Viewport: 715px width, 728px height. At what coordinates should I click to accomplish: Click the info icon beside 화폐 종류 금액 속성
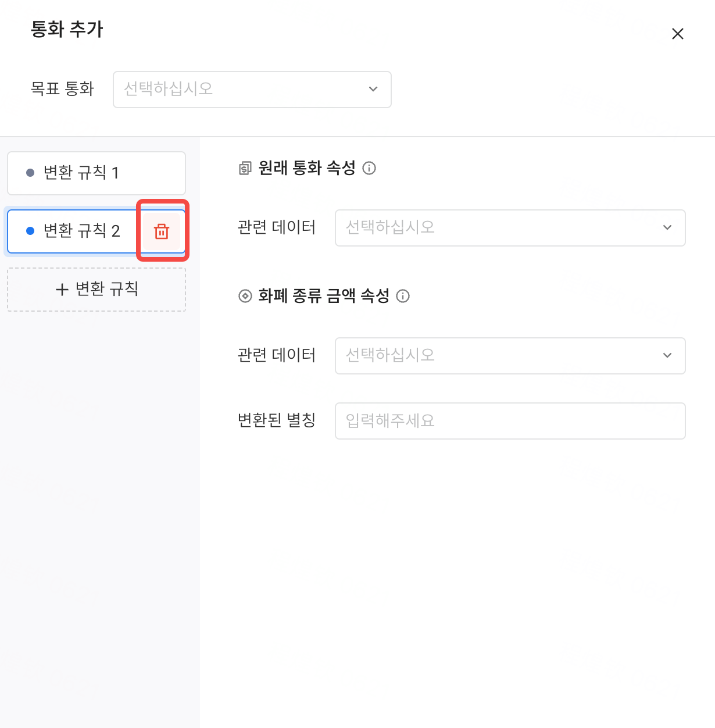(403, 296)
